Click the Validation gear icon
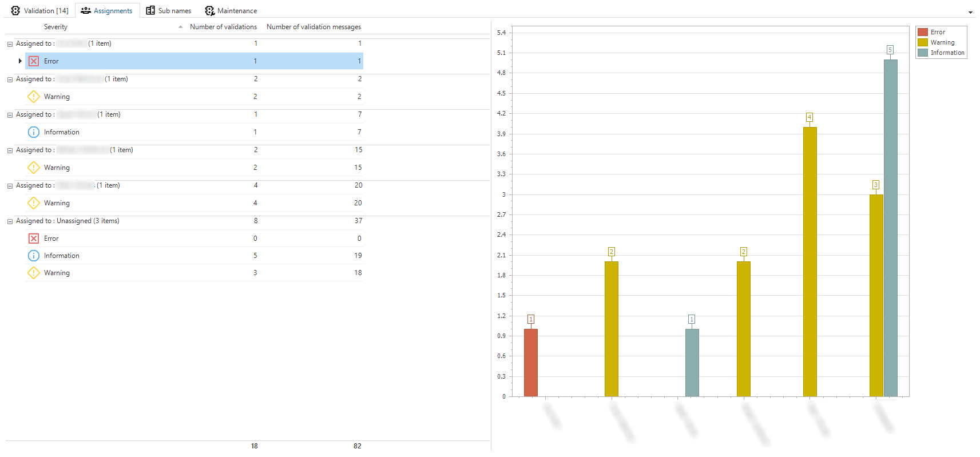This screenshot has height=457, width=980. 15,10
